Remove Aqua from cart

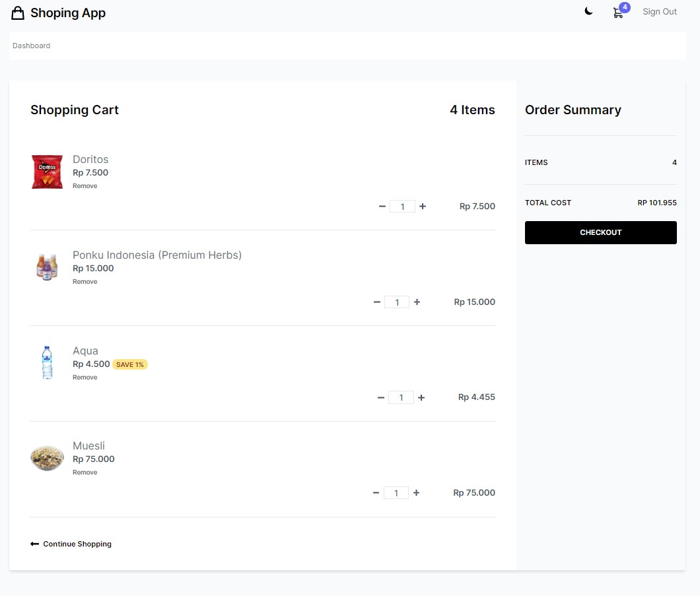click(85, 378)
